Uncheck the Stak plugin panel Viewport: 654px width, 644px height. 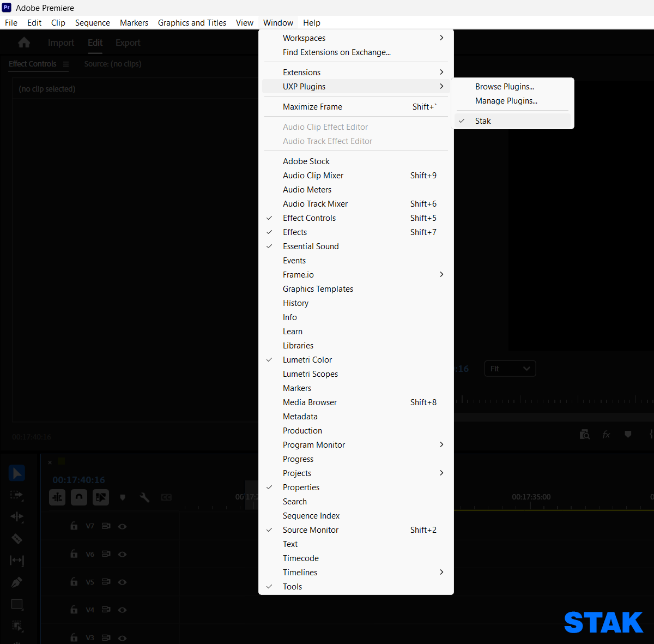[512, 121]
